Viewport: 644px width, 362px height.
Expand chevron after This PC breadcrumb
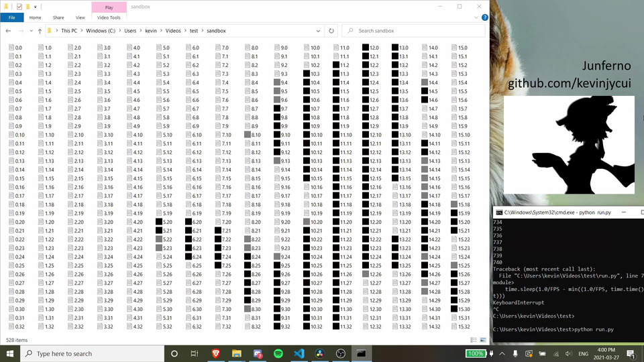click(x=82, y=31)
